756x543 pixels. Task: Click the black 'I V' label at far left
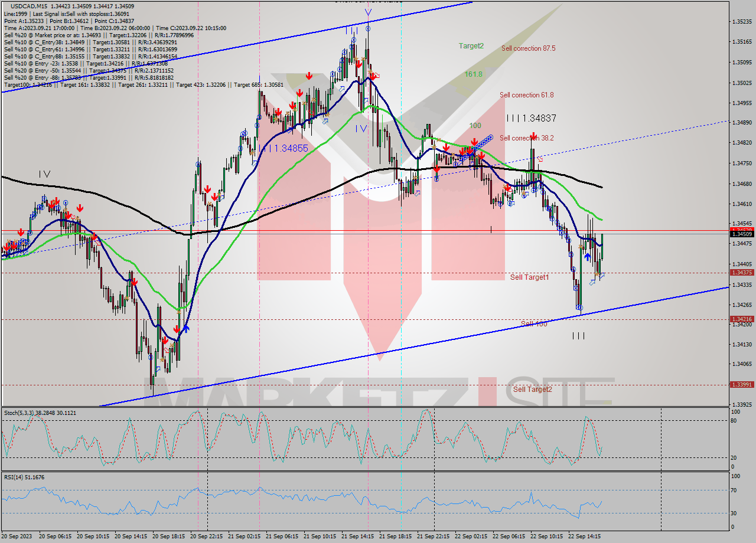44,174
